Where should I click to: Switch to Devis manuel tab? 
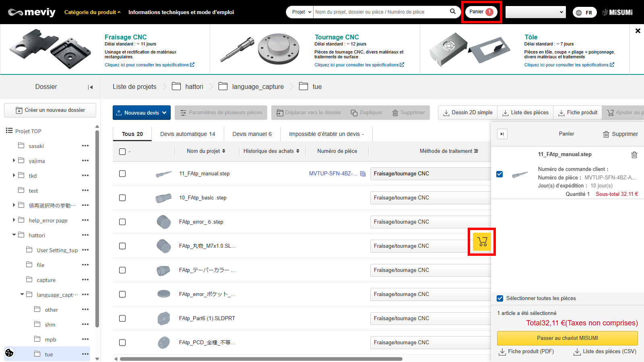252,134
